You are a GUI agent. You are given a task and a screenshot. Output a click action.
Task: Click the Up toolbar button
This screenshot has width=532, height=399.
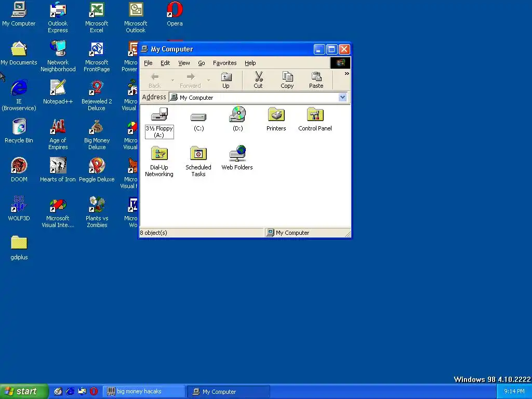coord(226,81)
